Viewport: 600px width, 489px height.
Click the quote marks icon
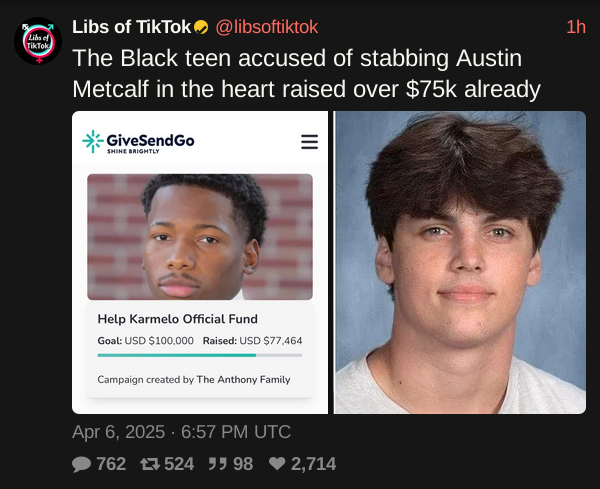217,464
